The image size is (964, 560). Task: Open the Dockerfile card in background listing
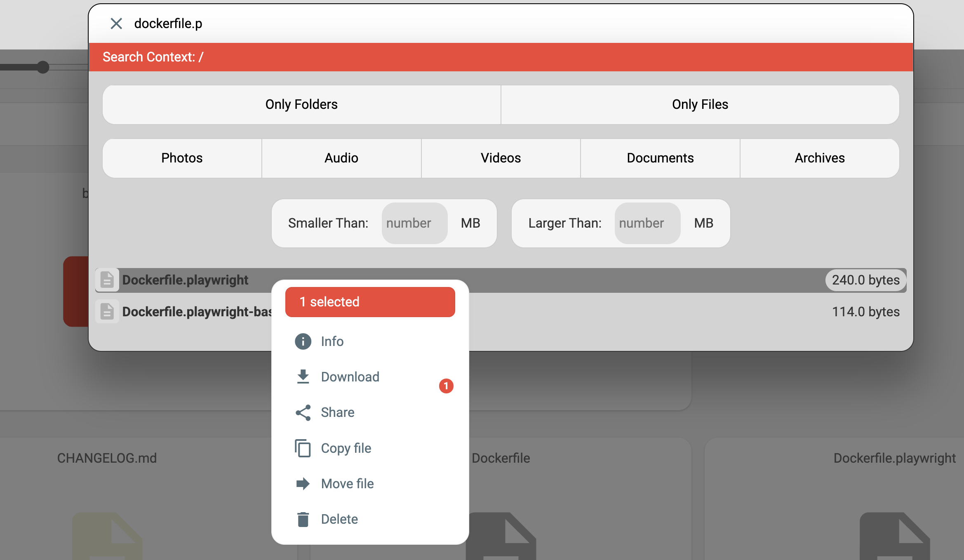click(501, 499)
